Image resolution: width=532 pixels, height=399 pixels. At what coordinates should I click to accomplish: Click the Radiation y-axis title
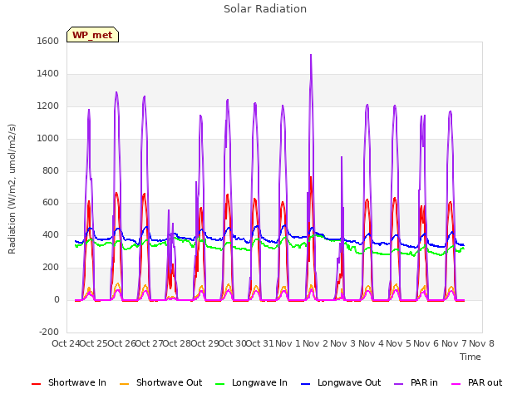(x=12, y=189)
